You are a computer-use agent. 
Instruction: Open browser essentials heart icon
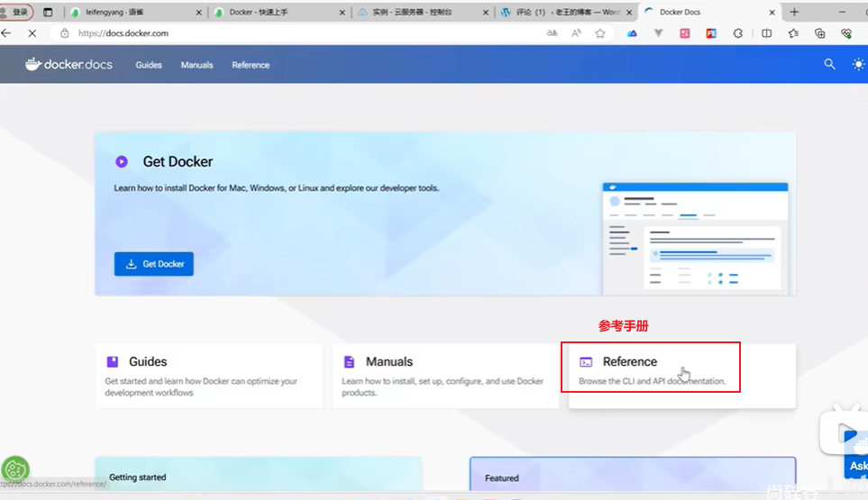[846, 33]
